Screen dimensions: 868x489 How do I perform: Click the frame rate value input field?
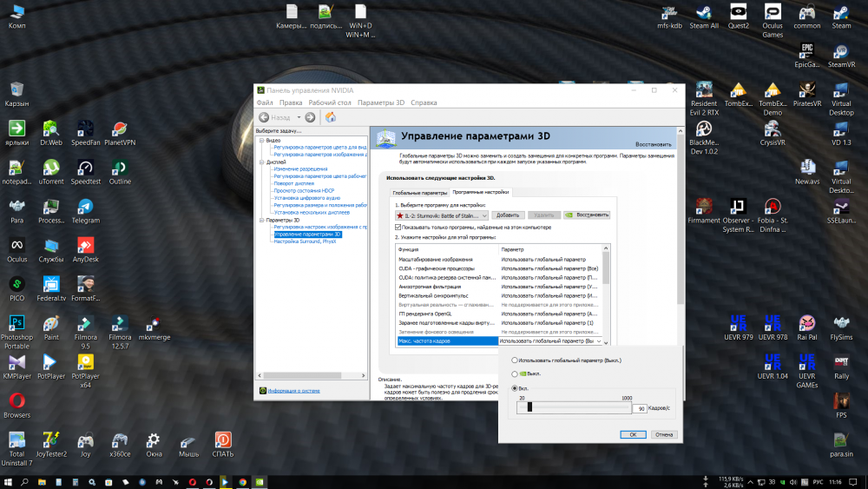(x=640, y=407)
